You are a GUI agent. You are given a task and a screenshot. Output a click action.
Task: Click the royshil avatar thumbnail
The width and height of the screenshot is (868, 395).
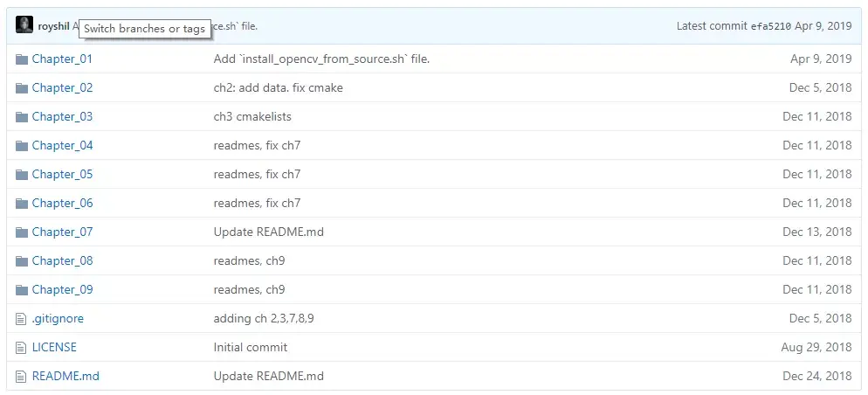click(24, 25)
